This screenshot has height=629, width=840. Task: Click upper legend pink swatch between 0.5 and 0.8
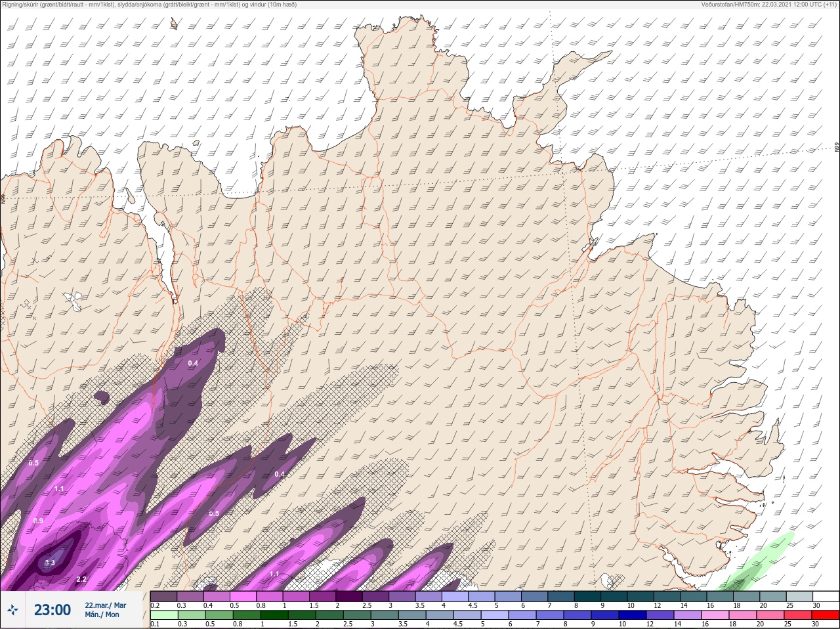(x=243, y=596)
